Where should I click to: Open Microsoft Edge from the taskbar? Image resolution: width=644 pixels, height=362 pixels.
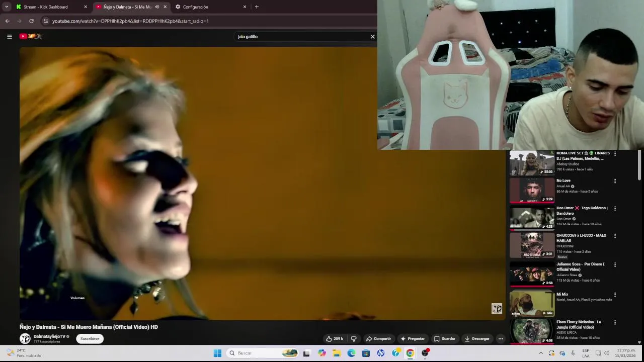tap(351, 353)
